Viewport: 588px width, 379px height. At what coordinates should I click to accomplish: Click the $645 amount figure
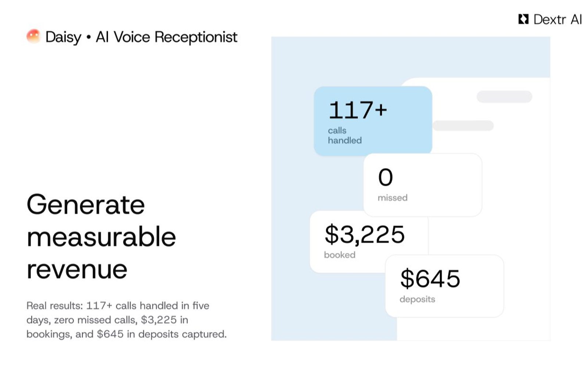click(x=430, y=278)
